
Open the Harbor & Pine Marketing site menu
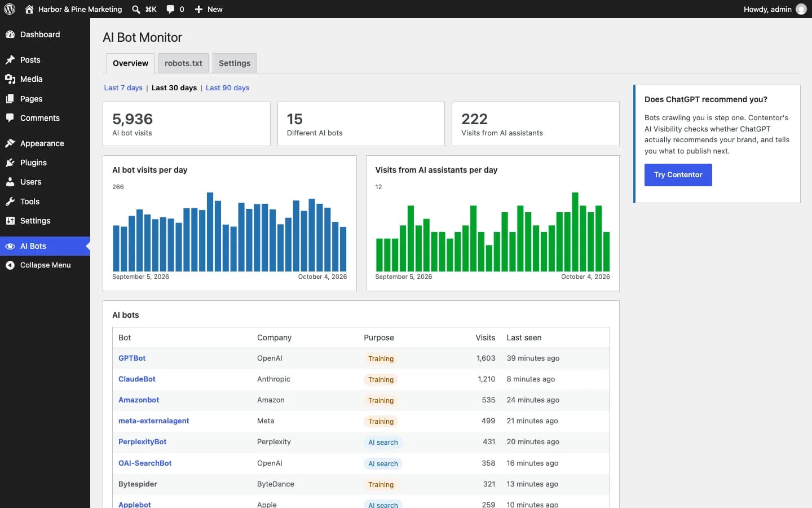click(x=74, y=9)
